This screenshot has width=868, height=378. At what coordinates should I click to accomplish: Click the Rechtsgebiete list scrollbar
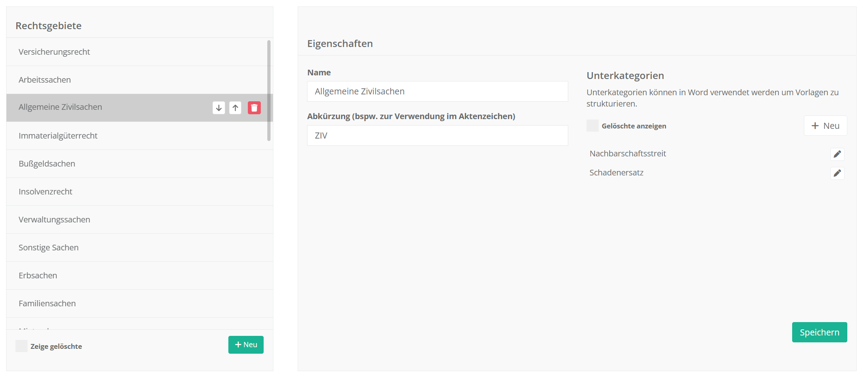[x=269, y=90]
